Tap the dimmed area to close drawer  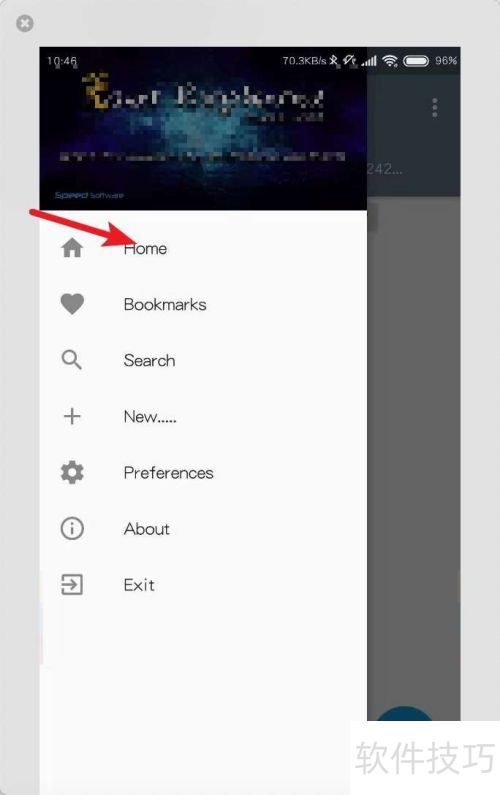pyautogui.click(x=413, y=456)
